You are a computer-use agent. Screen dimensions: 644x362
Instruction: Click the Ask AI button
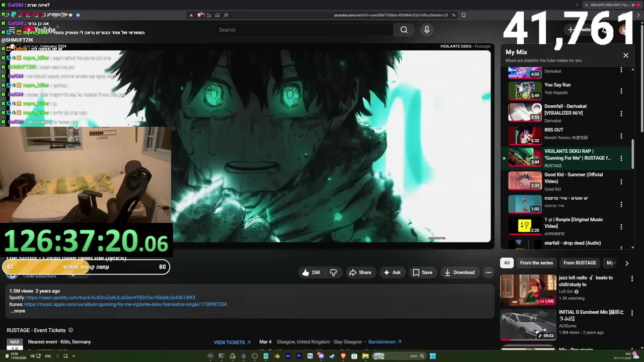point(392,273)
